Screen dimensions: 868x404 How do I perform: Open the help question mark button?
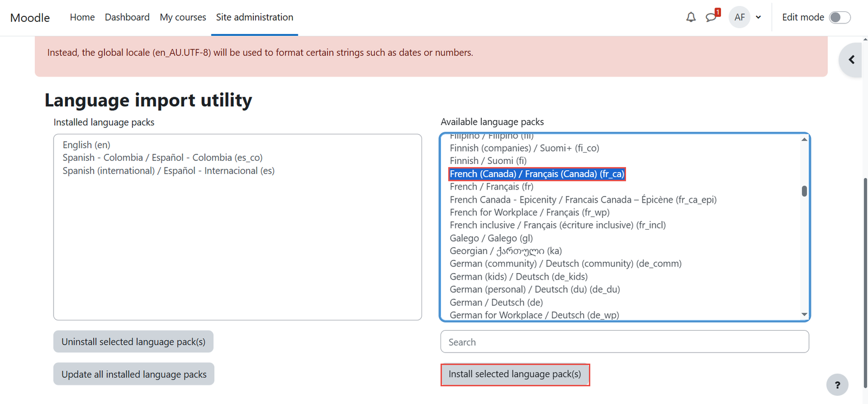[837, 385]
